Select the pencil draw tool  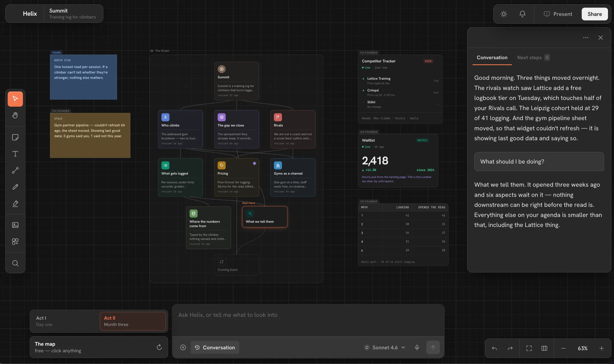click(x=15, y=187)
